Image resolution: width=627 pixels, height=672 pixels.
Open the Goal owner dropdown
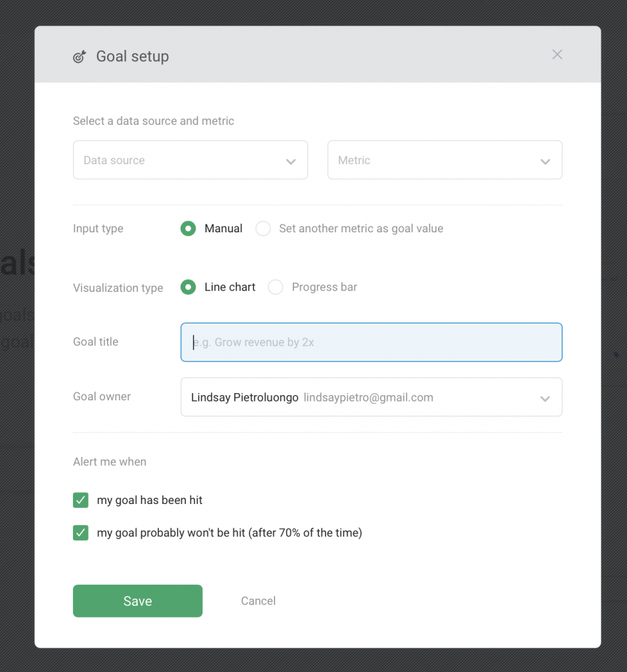(371, 397)
